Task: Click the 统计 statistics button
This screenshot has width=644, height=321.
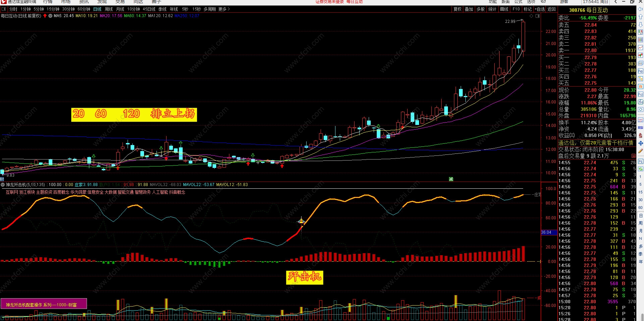Action: 492,9
